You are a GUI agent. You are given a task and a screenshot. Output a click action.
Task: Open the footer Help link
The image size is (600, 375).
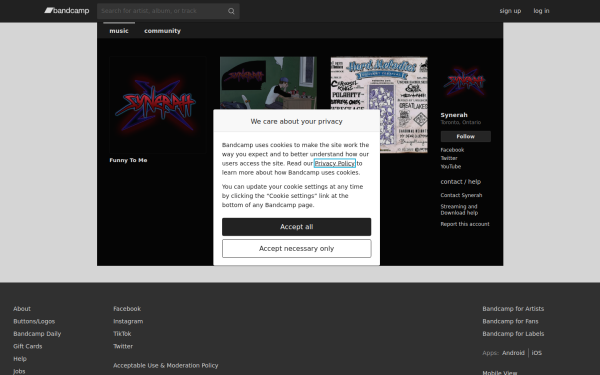point(20,359)
